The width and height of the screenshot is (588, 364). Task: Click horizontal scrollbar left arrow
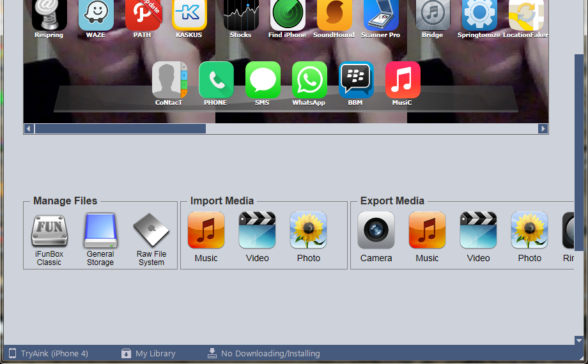pos(29,128)
